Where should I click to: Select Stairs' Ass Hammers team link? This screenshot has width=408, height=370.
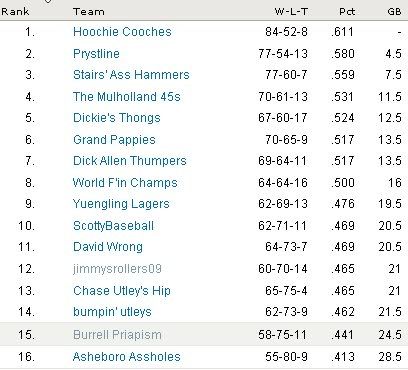(x=131, y=75)
